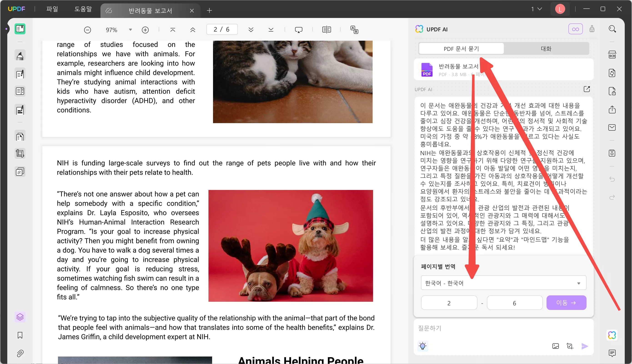Open the page layout reading tool

coord(20,91)
